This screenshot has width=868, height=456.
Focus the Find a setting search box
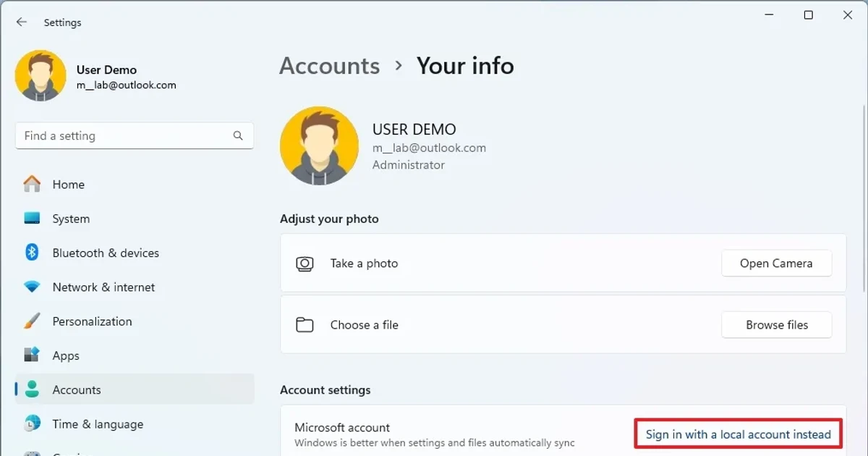[135, 136]
